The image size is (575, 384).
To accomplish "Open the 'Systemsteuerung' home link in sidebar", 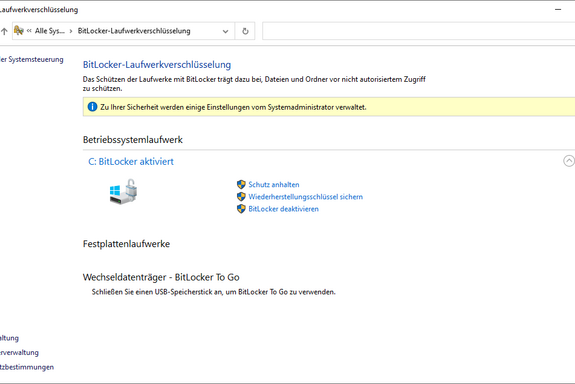I will point(32,59).
